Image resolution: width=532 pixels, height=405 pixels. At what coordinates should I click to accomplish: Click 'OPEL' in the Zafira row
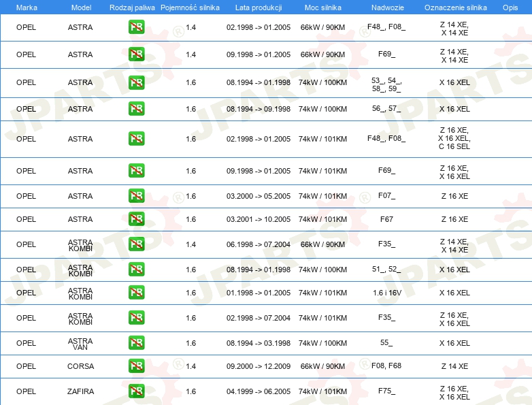pyautogui.click(x=26, y=391)
